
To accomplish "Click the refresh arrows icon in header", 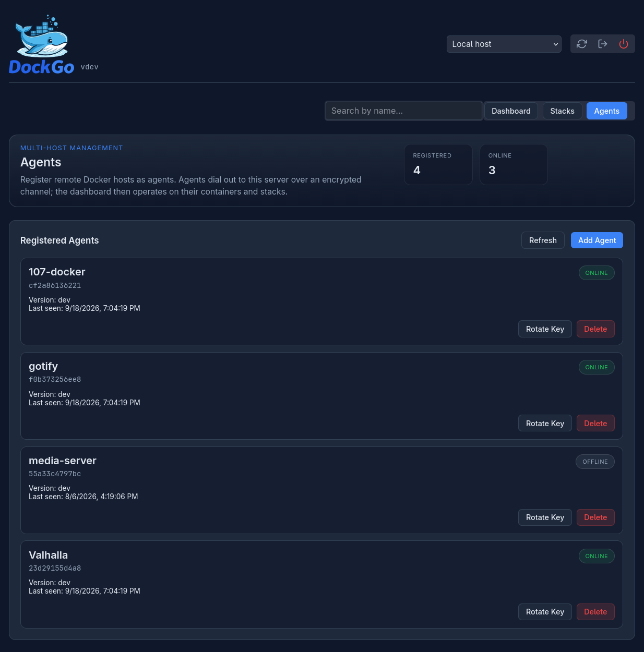I will click(582, 44).
